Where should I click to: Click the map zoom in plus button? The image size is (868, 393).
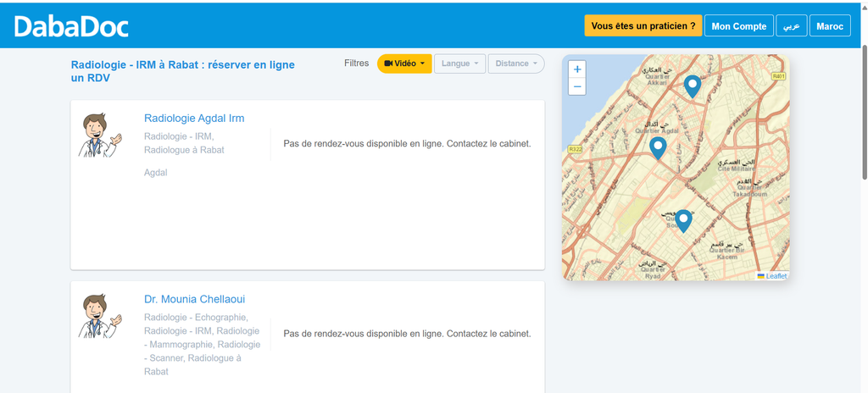[576, 69]
